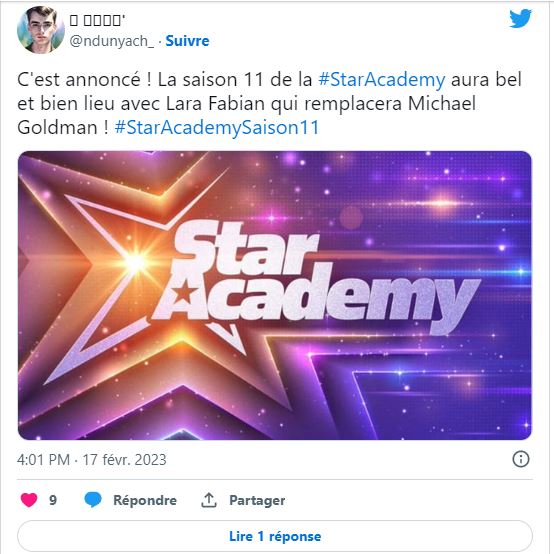Open the #StarAcademySaison11 hashtag link
Screen dimensions: 554x554
coord(217,128)
